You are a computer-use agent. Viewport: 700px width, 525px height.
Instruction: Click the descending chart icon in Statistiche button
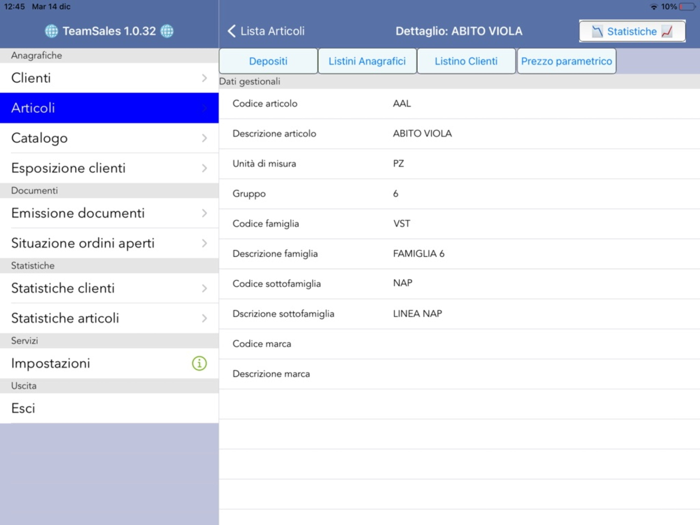(597, 31)
